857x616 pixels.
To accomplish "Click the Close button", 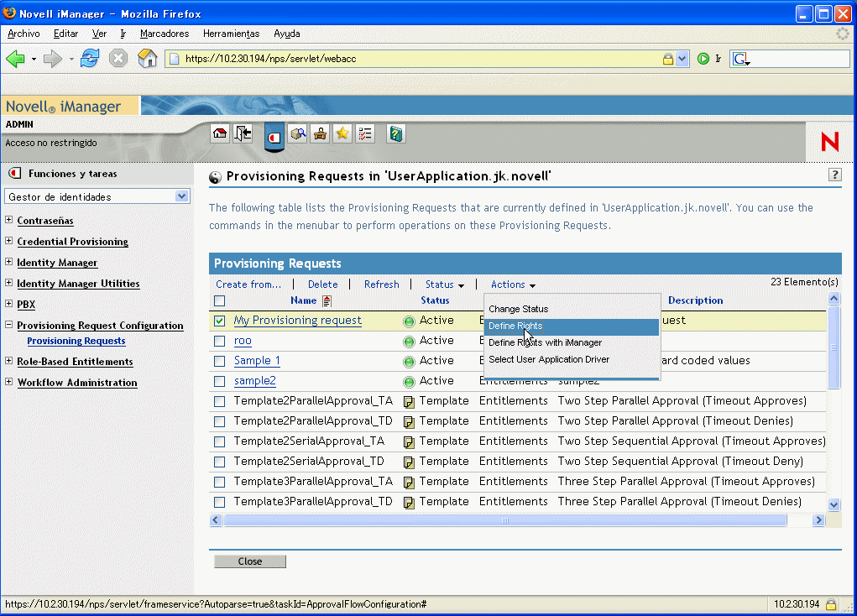I will (250, 561).
